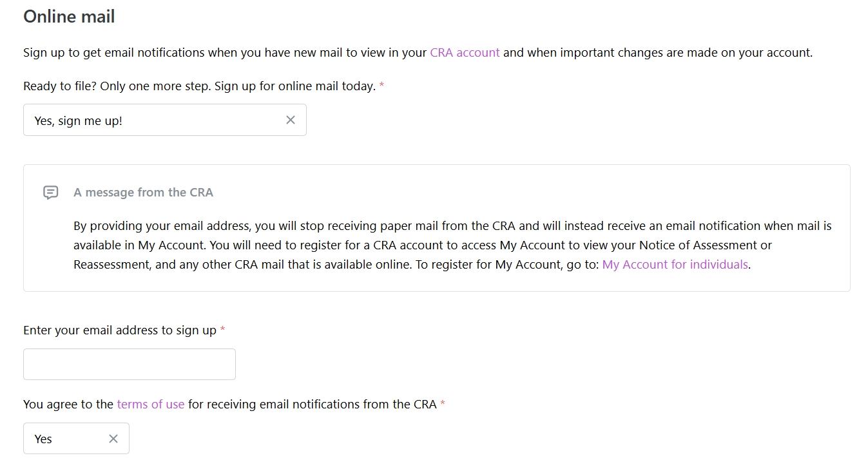Click the CRA message speech bubble icon
Image resolution: width=868 pixels, height=458 pixels.
(x=51, y=193)
